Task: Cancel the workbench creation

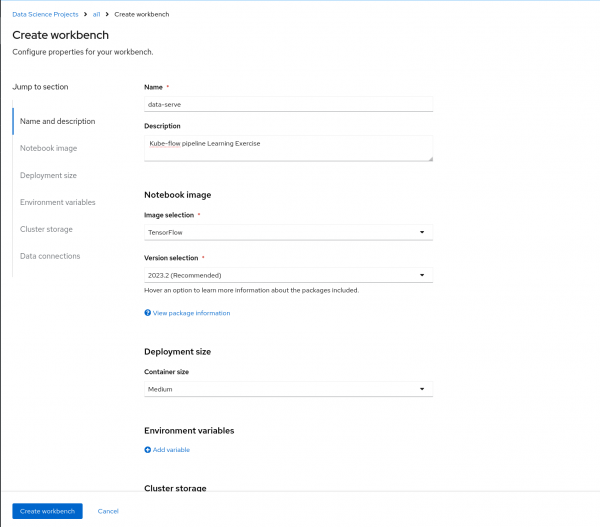Action: pos(108,511)
